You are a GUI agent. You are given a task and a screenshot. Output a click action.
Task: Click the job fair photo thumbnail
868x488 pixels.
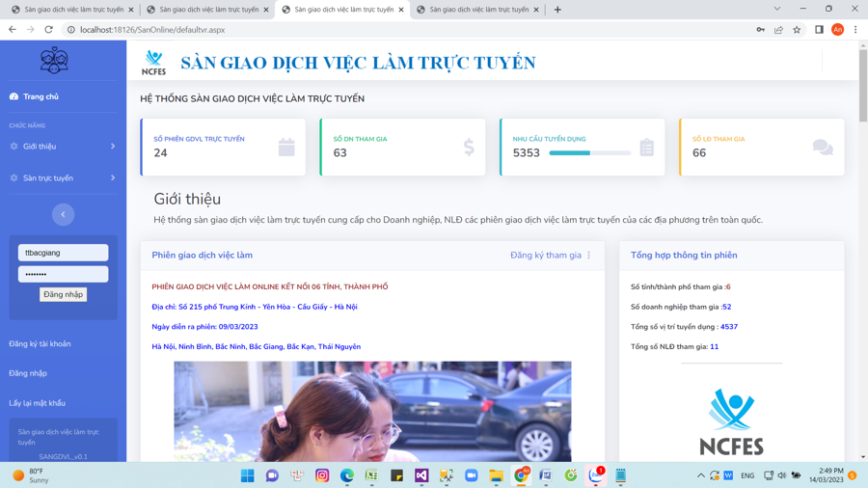click(x=372, y=412)
